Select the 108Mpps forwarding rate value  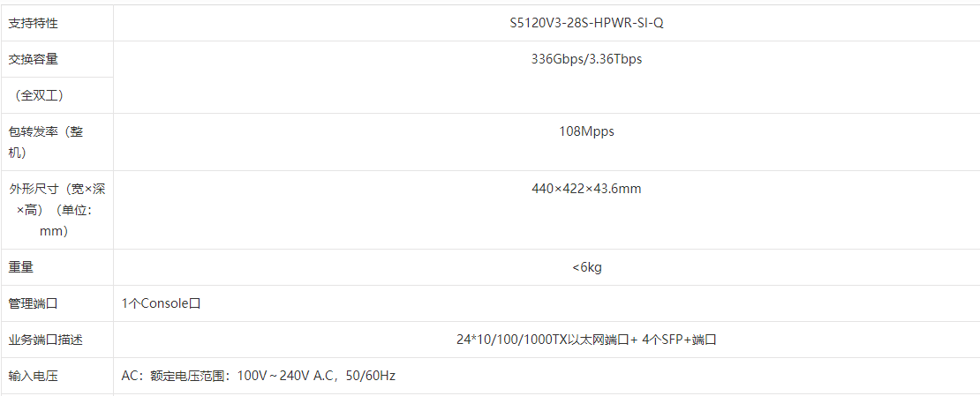point(586,131)
